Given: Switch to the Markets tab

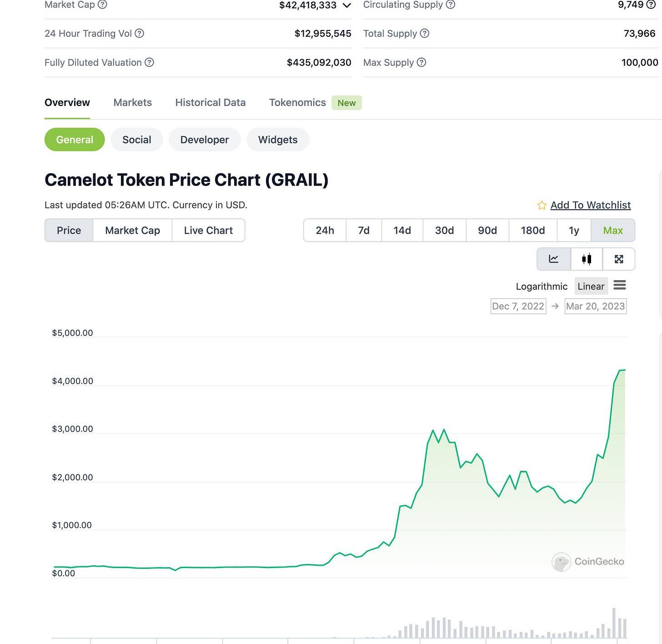Looking at the screenshot, I should (x=132, y=103).
